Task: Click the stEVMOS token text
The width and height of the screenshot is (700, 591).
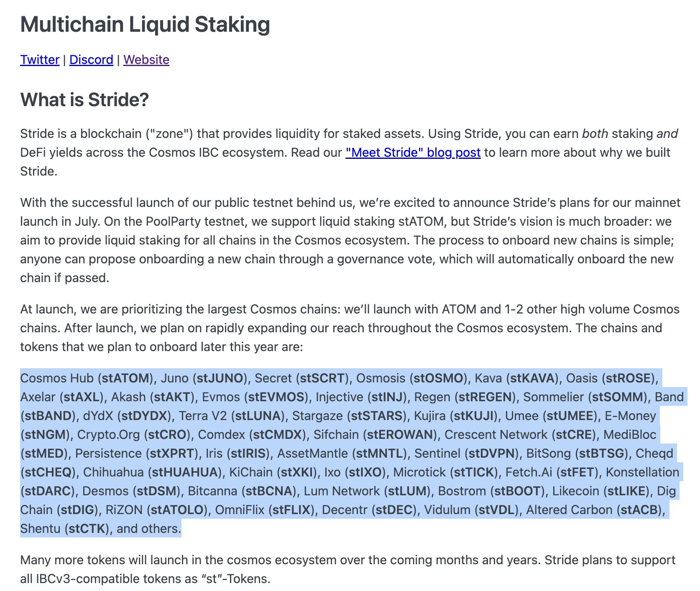Action: coord(276,397)
